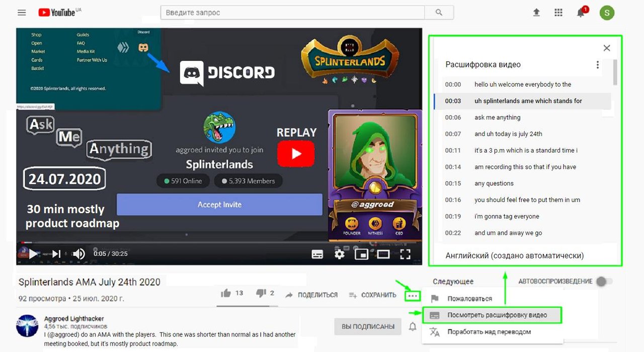644x352 pixels.
Task: Jump to transcript line 'you should feel free to put'
Action: point(522,200)
